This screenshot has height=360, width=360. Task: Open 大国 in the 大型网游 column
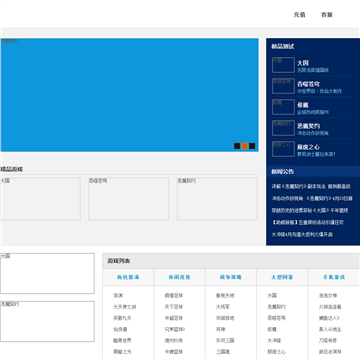[272, 295]
